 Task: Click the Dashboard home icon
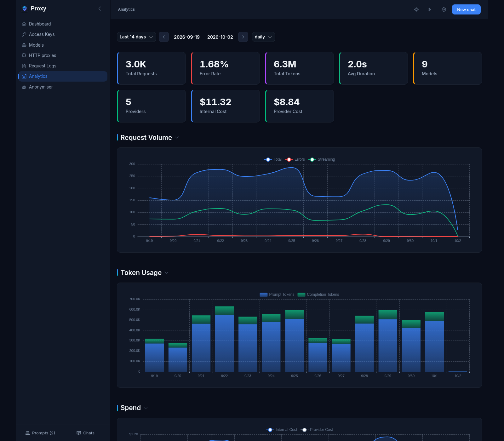click(x=24, y=24)
